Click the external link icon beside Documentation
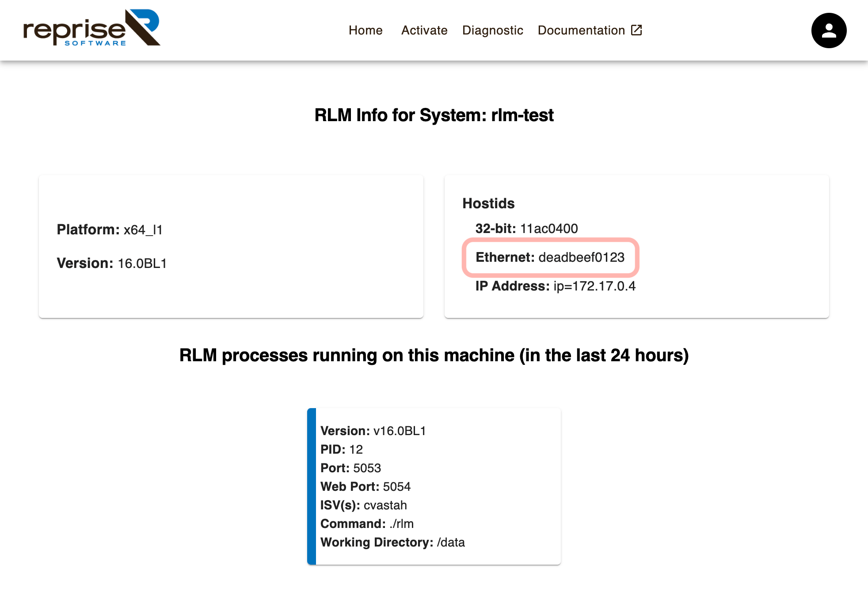868x604 pixels. coord(636,30)
